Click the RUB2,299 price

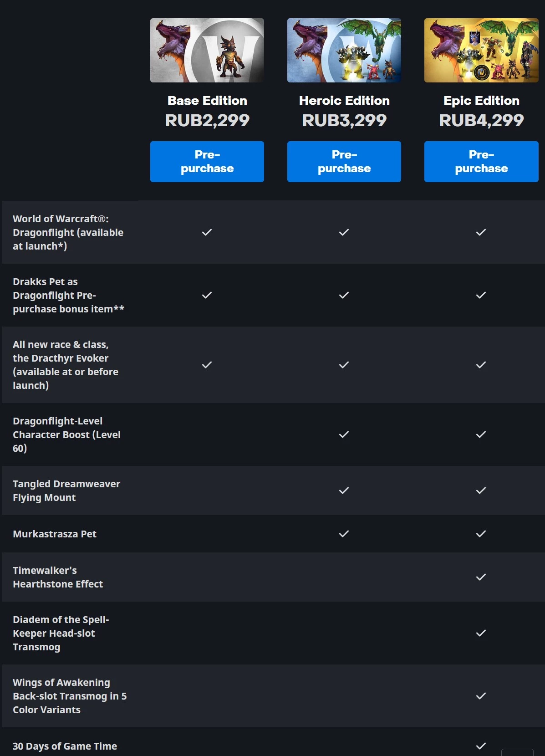click(207, 120)
